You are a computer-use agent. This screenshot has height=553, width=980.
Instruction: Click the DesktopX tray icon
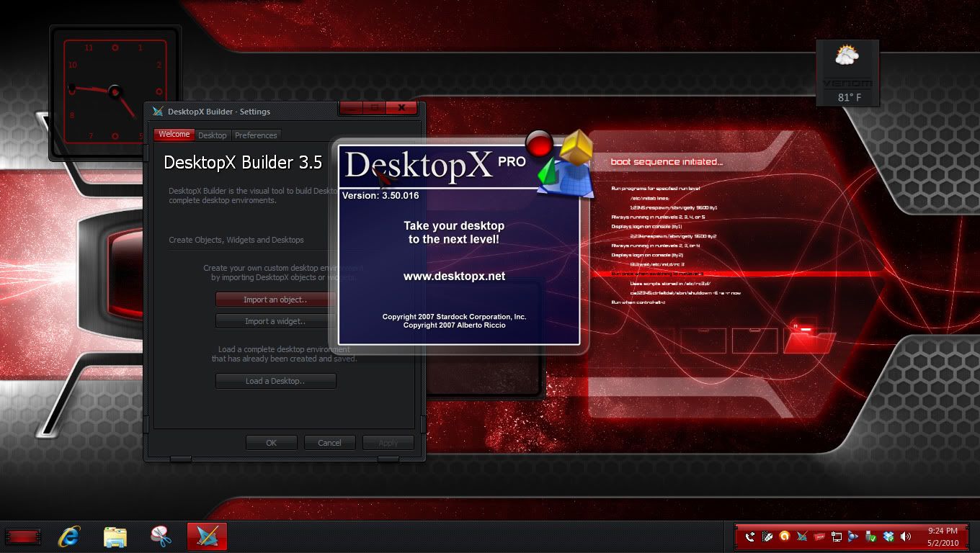[802, 536]
